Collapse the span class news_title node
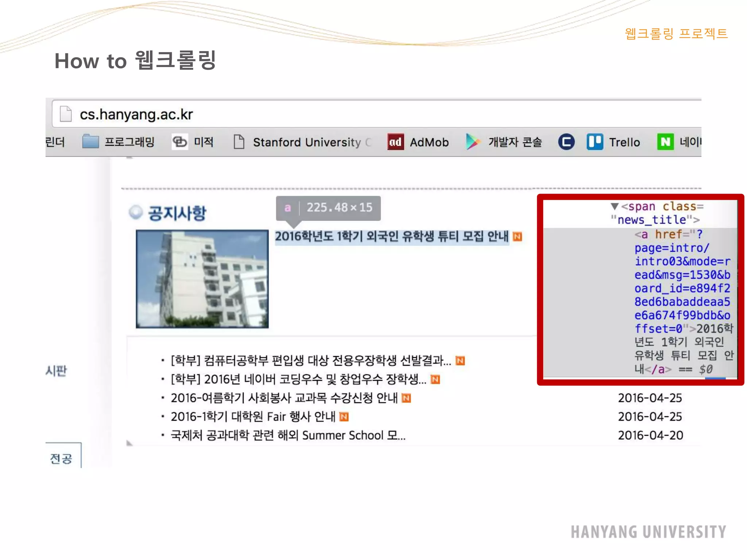This screenshot has height=560, width=747. point(615,206)
